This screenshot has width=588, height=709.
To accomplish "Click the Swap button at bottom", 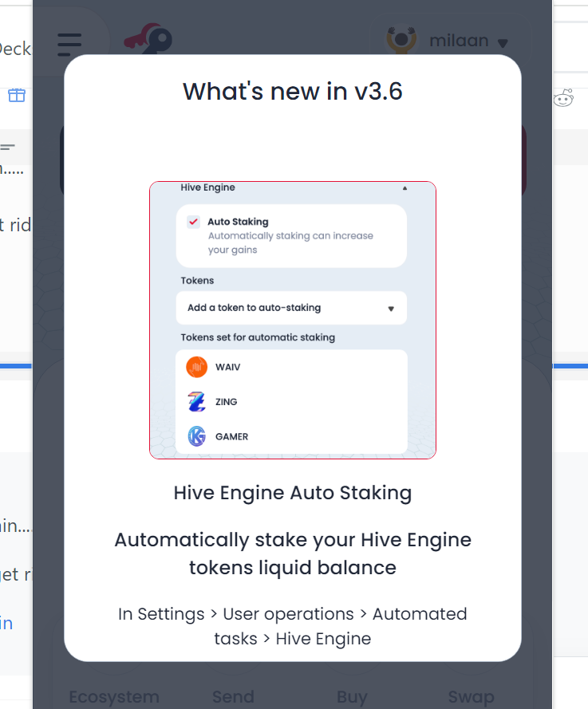I will coord(472,697).
